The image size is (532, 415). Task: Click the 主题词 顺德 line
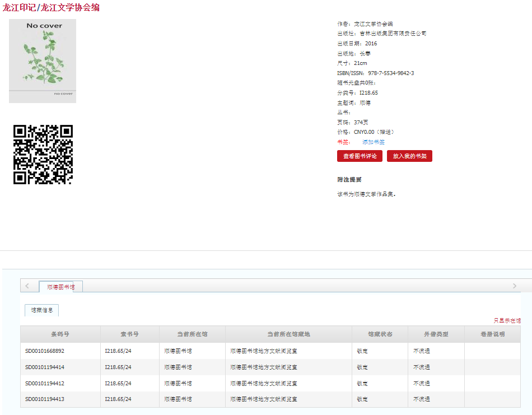353,103
